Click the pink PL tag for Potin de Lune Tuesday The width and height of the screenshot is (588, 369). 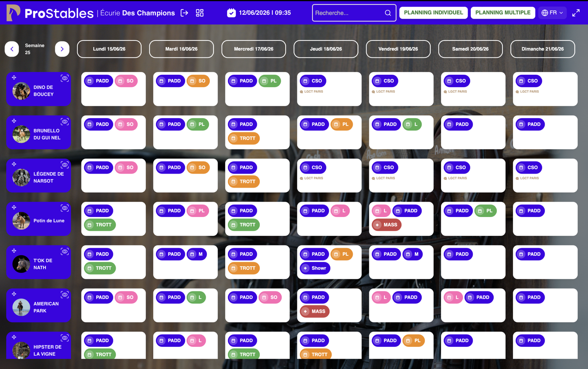(x=198, y=211)
